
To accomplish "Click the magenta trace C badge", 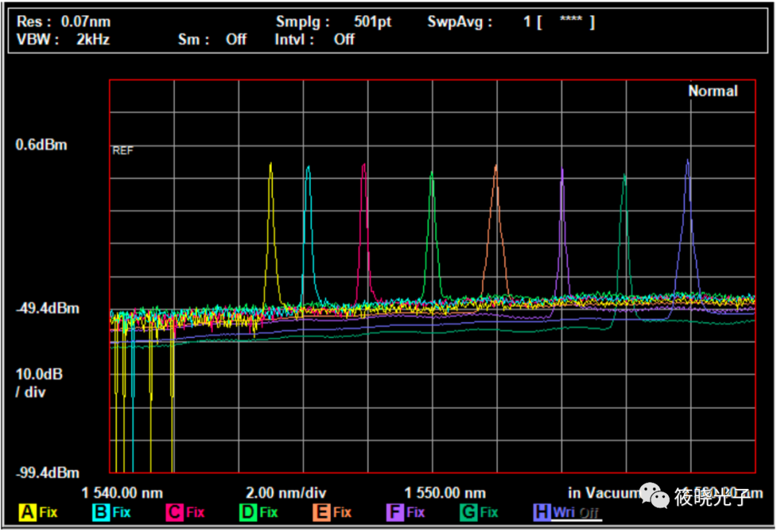I will tap(175, 513).
